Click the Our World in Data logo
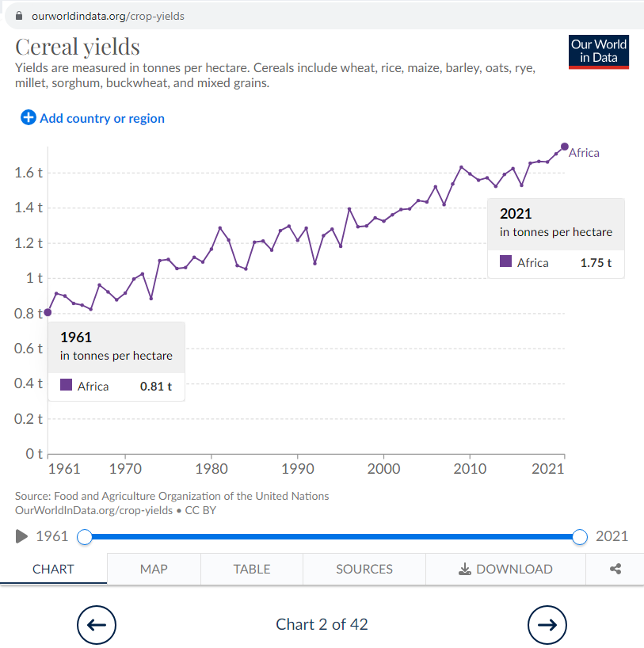The image size is (644, 648). (x=599, y=51)
